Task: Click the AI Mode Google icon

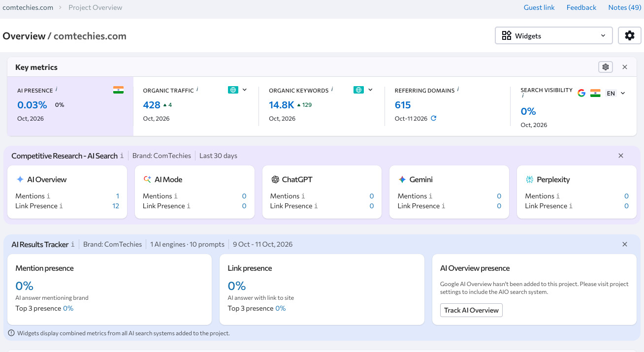Action: pos(147,180)
